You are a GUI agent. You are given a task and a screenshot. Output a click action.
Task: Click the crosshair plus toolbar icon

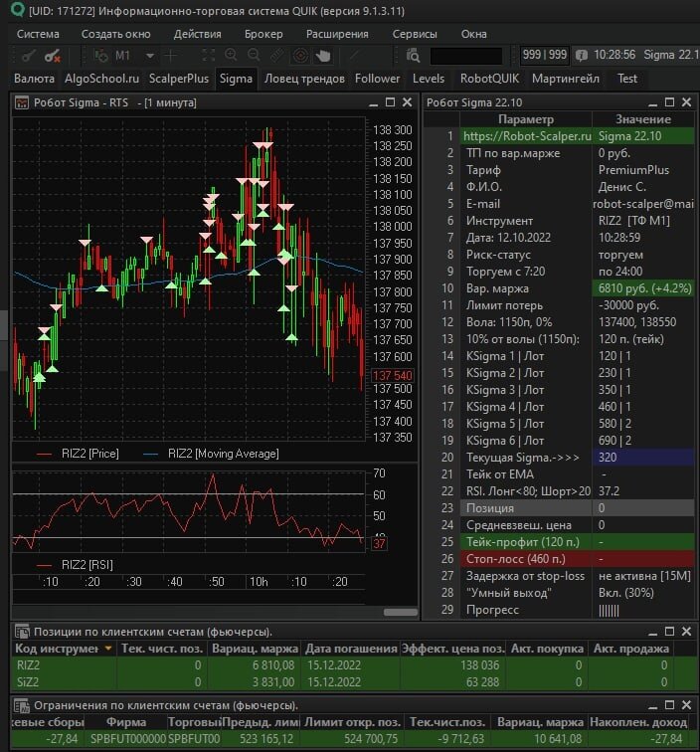coord(170,56)
